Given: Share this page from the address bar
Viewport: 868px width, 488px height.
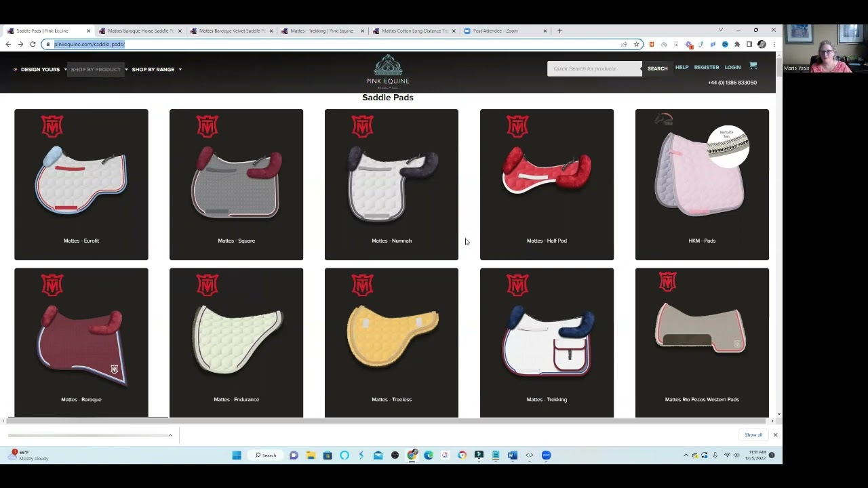Looking at the screenshot, I should pyautogui.click(x=624, y=44).
